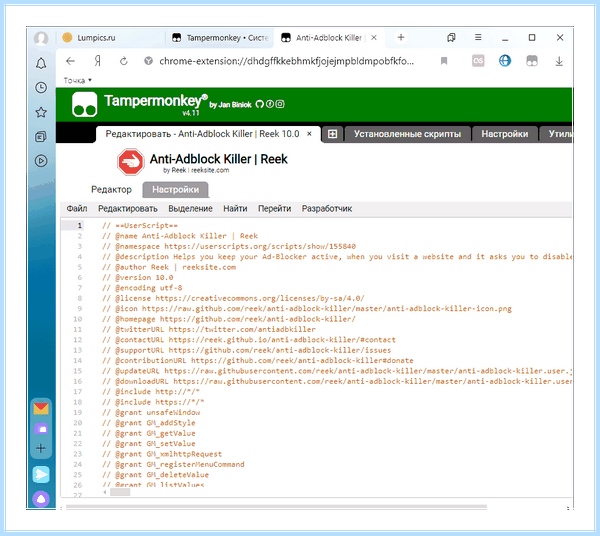The height and width of the screenshot is (536, 600).
Task: Launch Alice assistant icon
Action: click(41, 499)
